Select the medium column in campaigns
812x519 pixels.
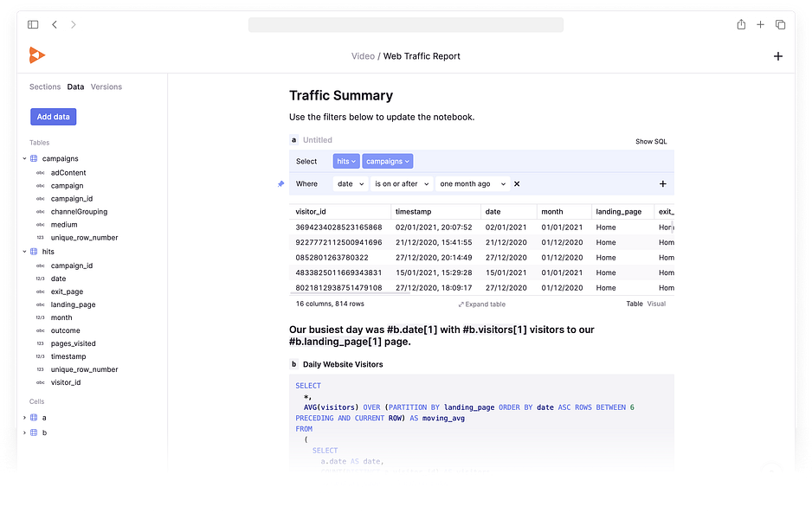click(x=64, y=225)
